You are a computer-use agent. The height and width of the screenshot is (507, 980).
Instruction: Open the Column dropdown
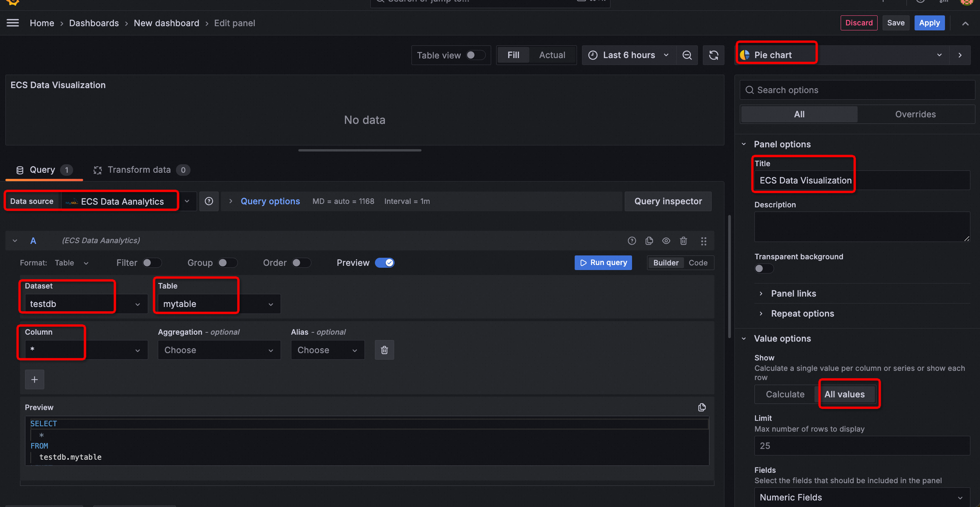click(x=86, y=350)
